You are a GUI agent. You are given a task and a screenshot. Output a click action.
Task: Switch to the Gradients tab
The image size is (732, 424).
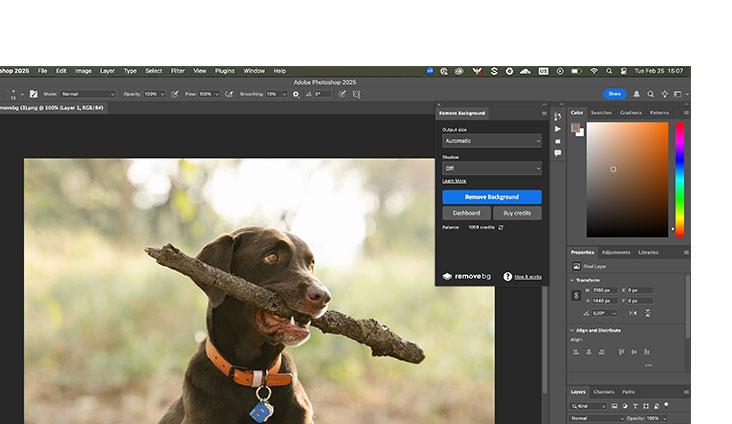pos(631,113)
